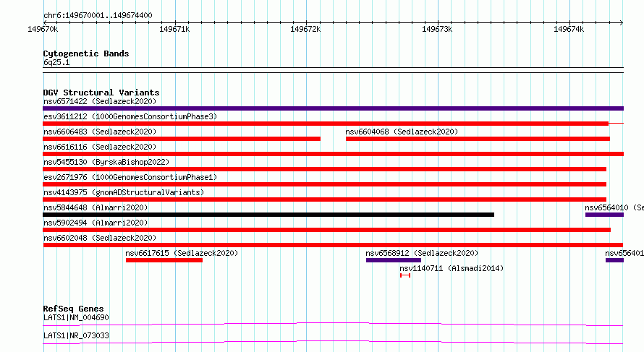Click the esv2671976 variant bar
Screen dimensions: 644x352
point(324,184)
